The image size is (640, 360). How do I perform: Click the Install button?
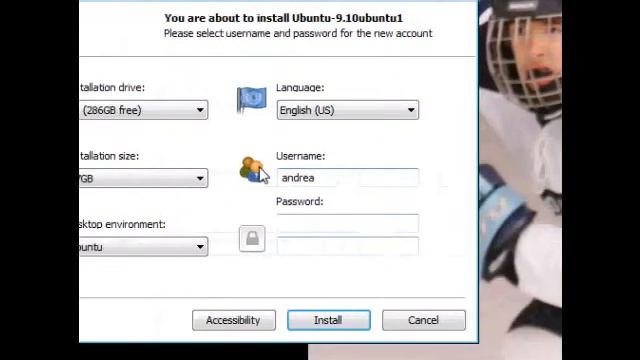point(329,320)
